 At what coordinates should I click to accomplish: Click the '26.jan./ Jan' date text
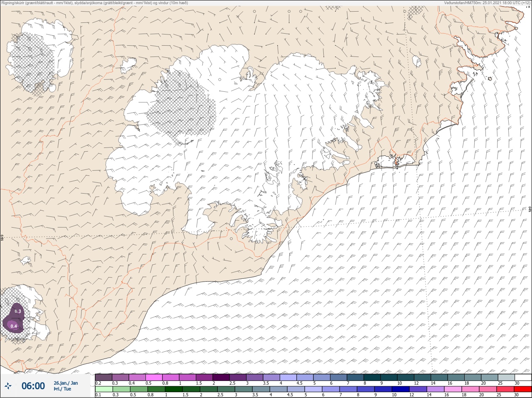pyautogui.click(x=66, y=383)
